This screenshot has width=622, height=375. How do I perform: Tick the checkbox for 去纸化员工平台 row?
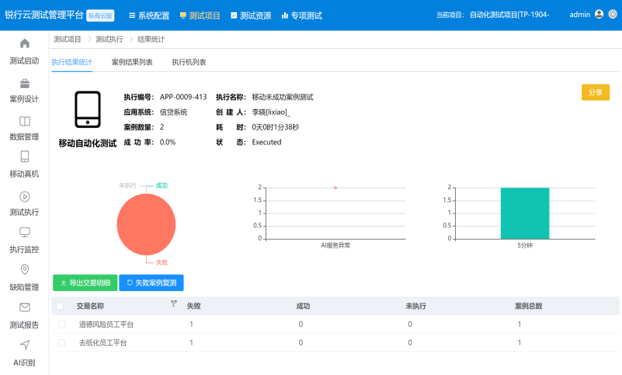61,342
